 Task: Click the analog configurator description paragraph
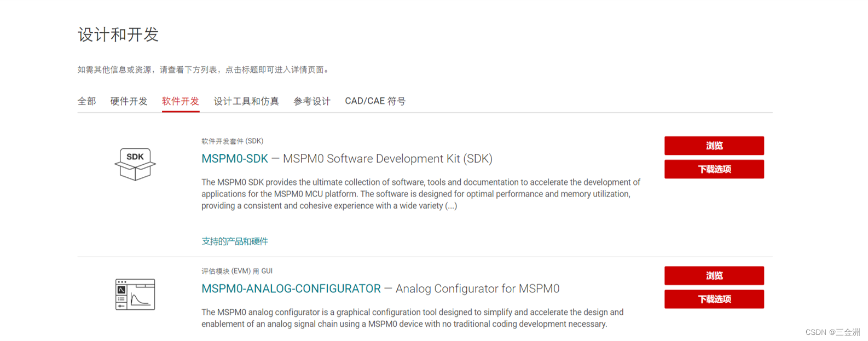click(x=413, y=318)
